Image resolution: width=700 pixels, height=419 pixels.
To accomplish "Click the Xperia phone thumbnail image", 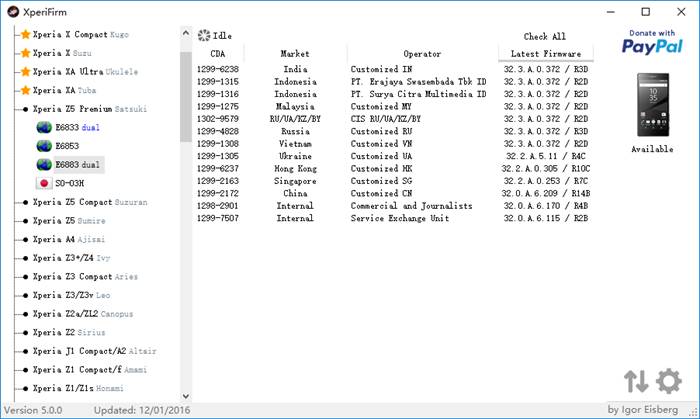I will tap(653, 105).
